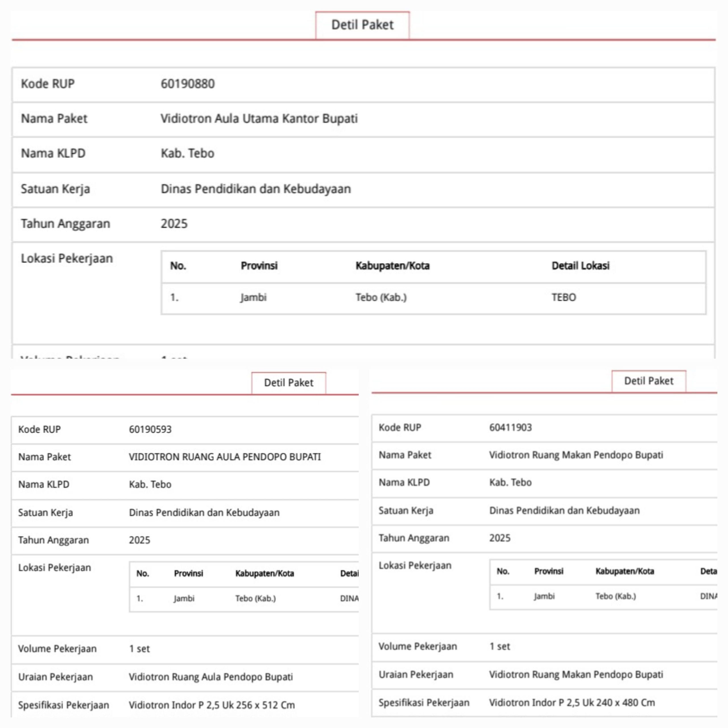The image size is (728, 728).
Task: Click Kabupaten/Kota header in top table
Action: [x=392, y=266]
